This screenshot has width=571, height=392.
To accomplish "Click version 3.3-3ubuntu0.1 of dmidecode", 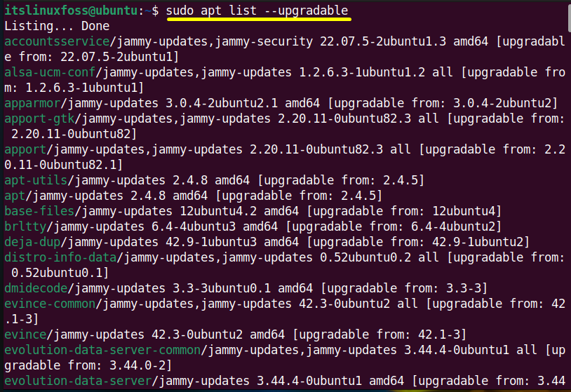I will point(222,288).
